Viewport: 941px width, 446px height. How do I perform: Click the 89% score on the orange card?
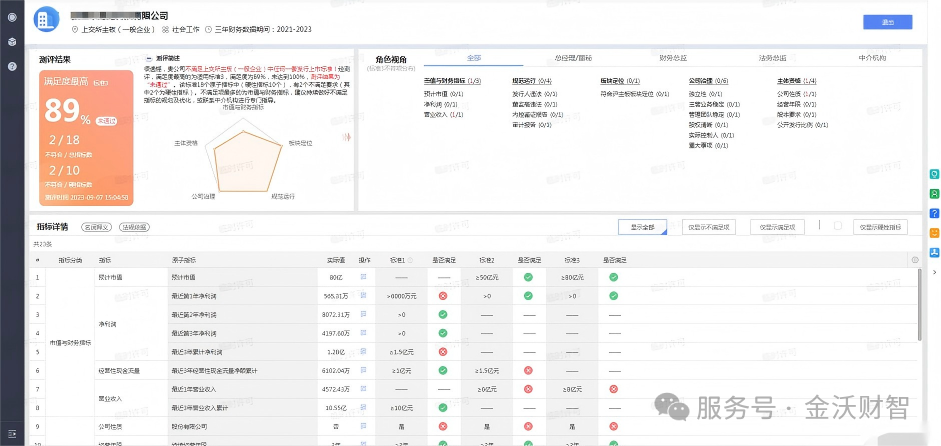66,110
